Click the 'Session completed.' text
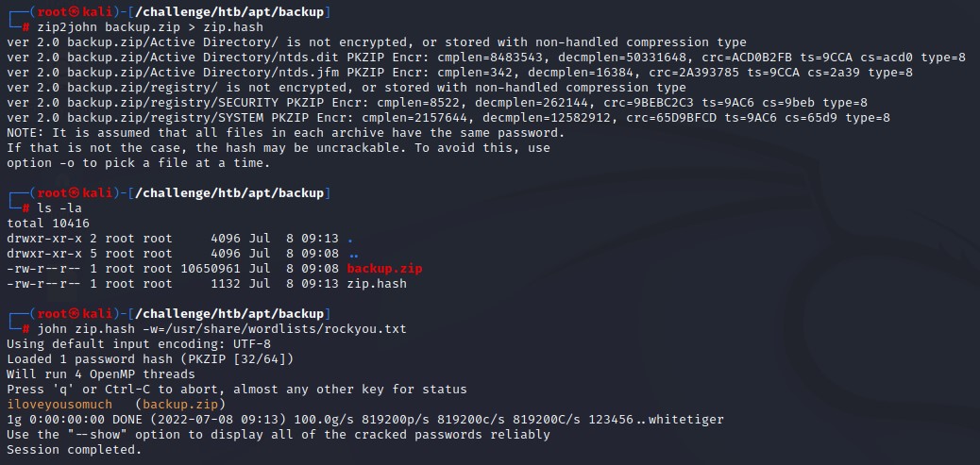 tap(75, 449)
